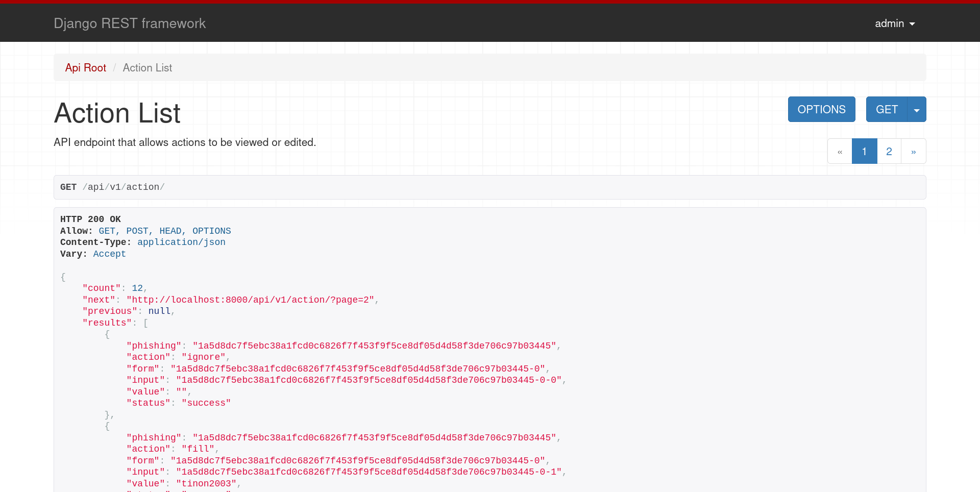Open the Django REST framework home link
This screenshot has width=980, height=492.
130,23
